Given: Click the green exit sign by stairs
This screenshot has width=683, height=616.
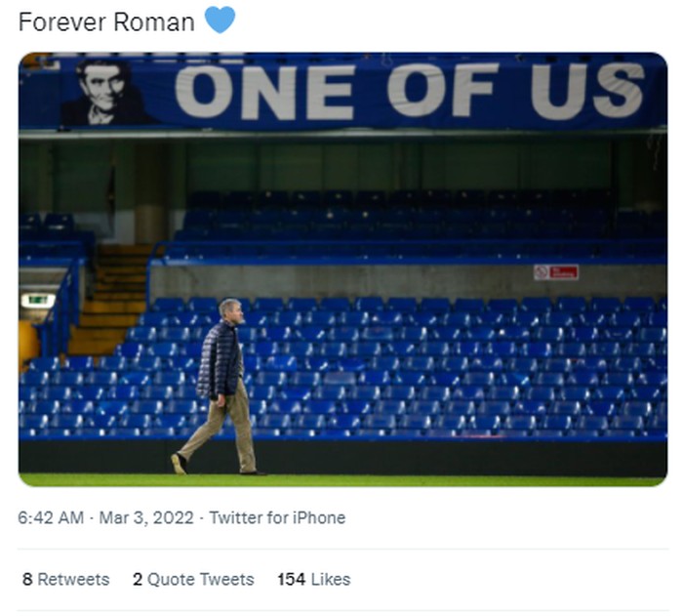Looking at the screenshot, I should coord(38,301).
